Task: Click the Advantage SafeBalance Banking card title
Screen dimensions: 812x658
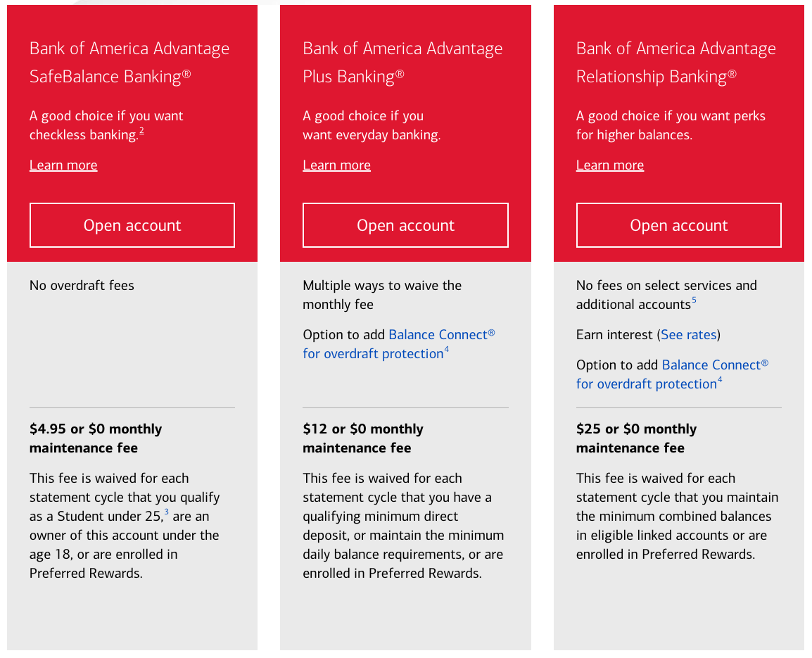Action: click(x=129, y=62)
